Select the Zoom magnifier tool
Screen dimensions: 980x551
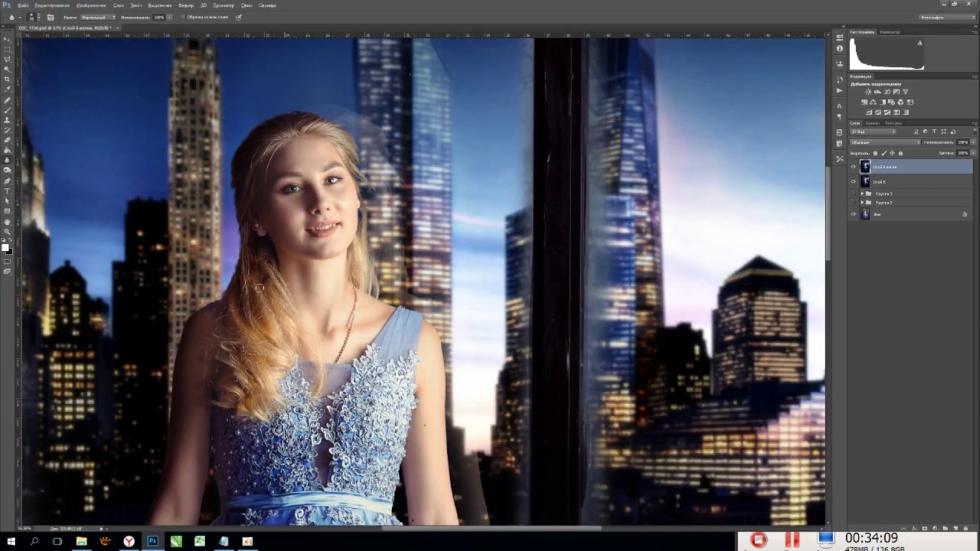point(8,231)
